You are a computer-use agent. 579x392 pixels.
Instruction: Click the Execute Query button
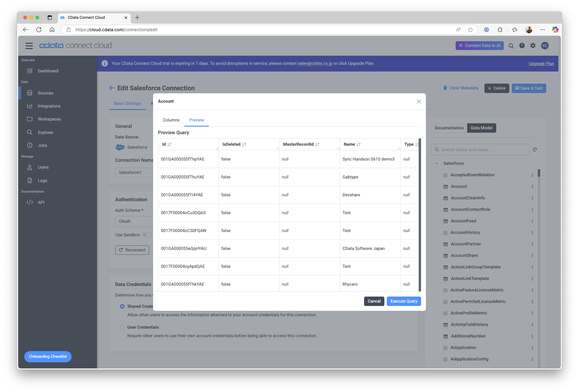(403, 301)
